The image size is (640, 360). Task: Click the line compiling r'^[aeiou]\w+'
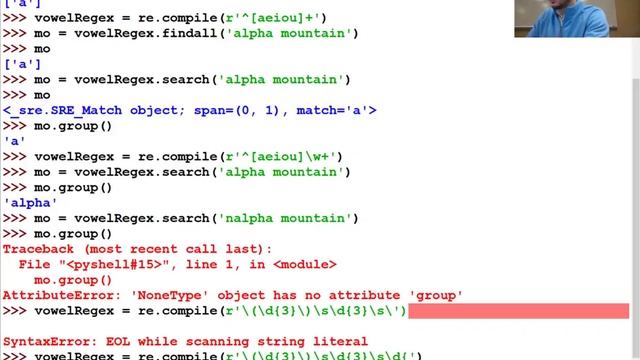(x=172, y=157)
